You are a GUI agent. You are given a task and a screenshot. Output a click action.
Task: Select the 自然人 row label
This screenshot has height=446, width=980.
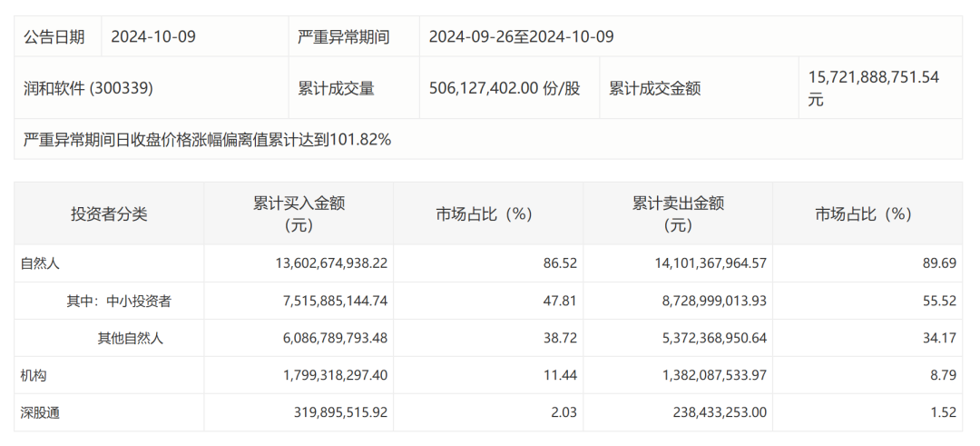click(x=40, y=263)
